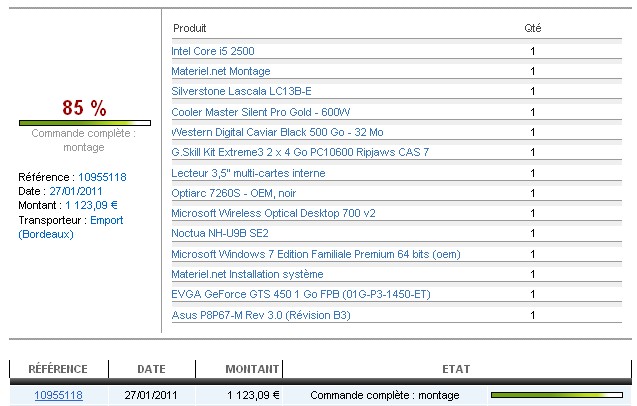Click the 85 % progress text
Screen dimensions: 637x406
click(x=84, y=108)
